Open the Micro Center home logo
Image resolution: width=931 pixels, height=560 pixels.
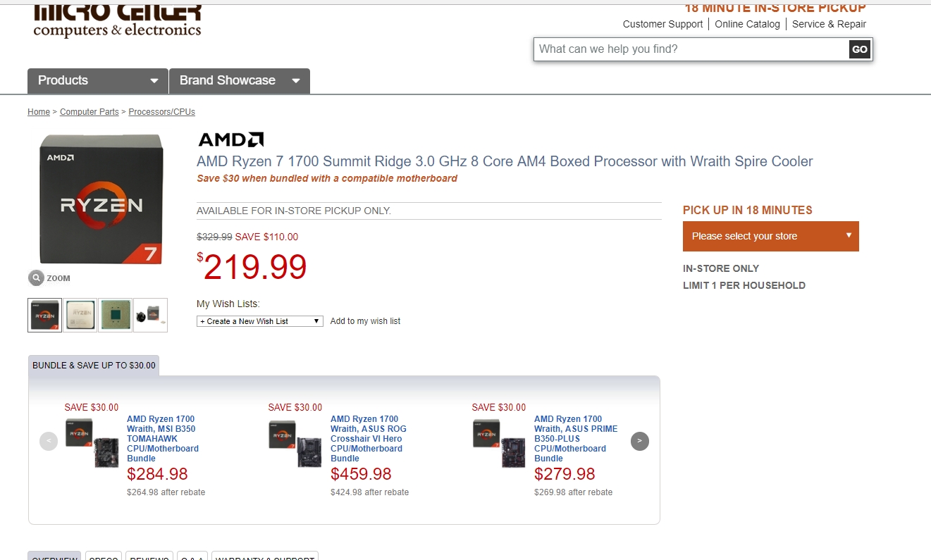point(117,21)
